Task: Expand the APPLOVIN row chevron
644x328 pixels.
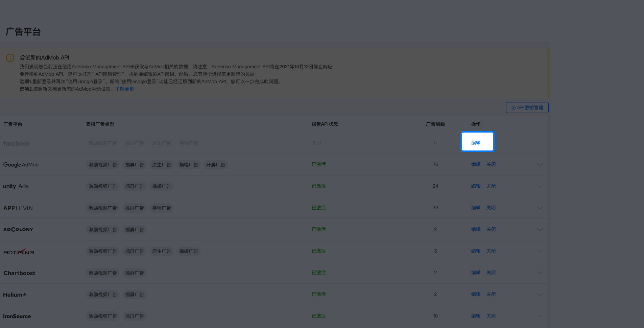Action: [x=540, y=208]
